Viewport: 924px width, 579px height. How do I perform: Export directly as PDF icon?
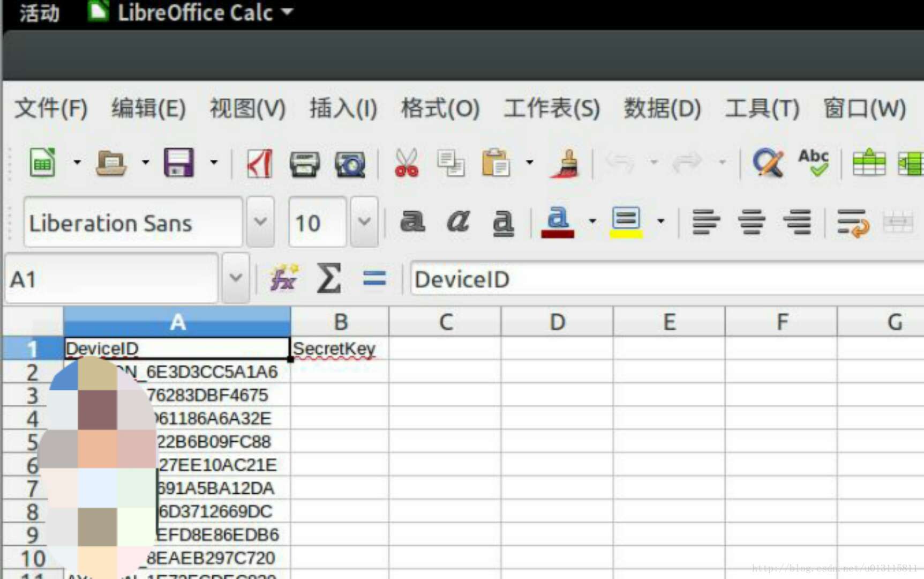[260, 163]
